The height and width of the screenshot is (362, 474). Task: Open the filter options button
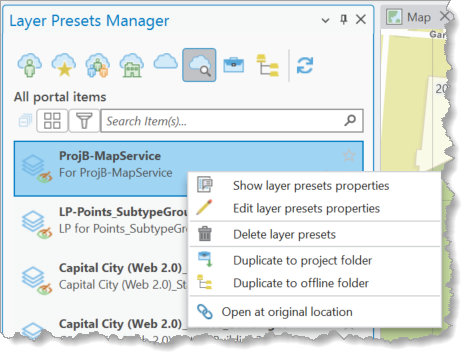[84, 121]
